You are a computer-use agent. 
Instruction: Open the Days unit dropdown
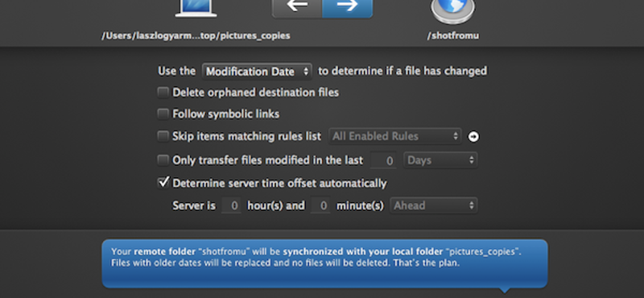coord(440,160)
